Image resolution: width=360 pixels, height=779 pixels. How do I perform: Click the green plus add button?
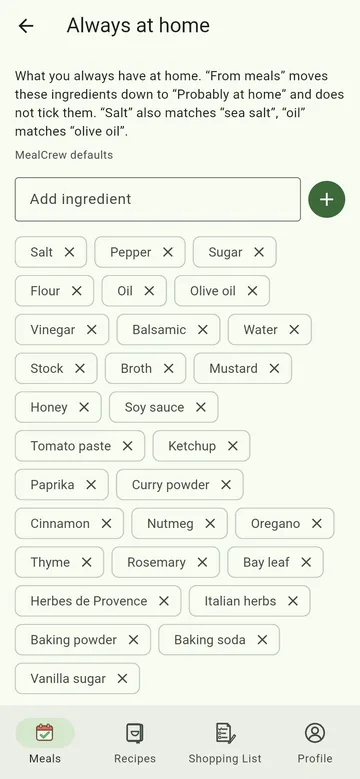tap(326, 200)
